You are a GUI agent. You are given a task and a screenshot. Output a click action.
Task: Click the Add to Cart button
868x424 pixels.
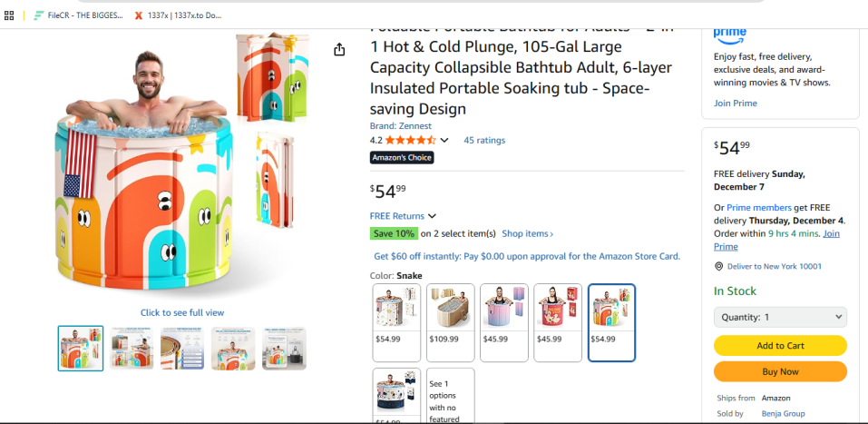point(780,346)
